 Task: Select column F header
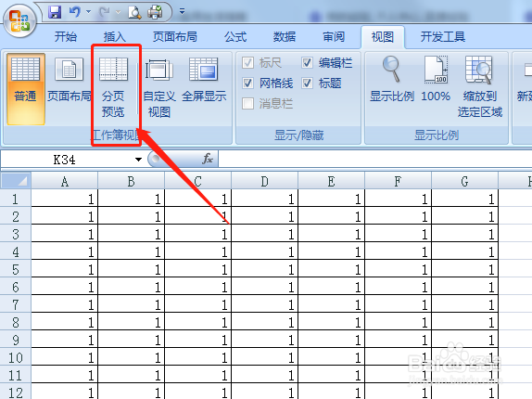tap(398, 181)
